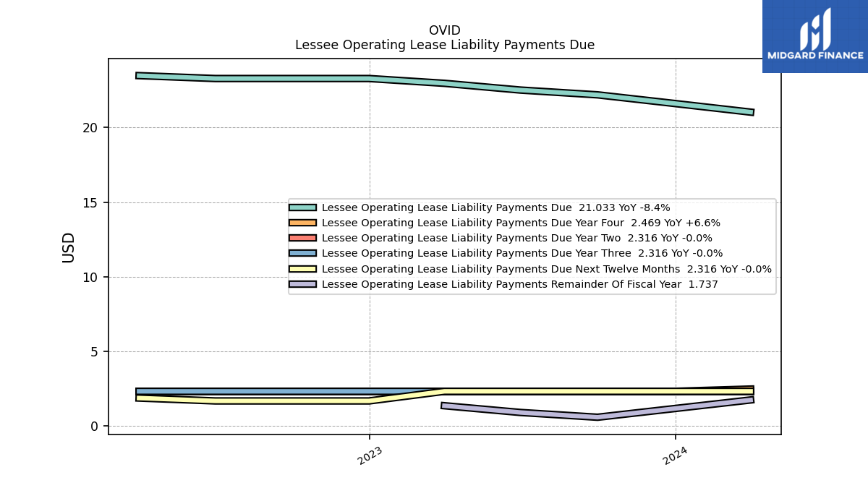Click the chart title 'OVID'
This screenshot has height=488, width=868.
click(x=445, y=30)
